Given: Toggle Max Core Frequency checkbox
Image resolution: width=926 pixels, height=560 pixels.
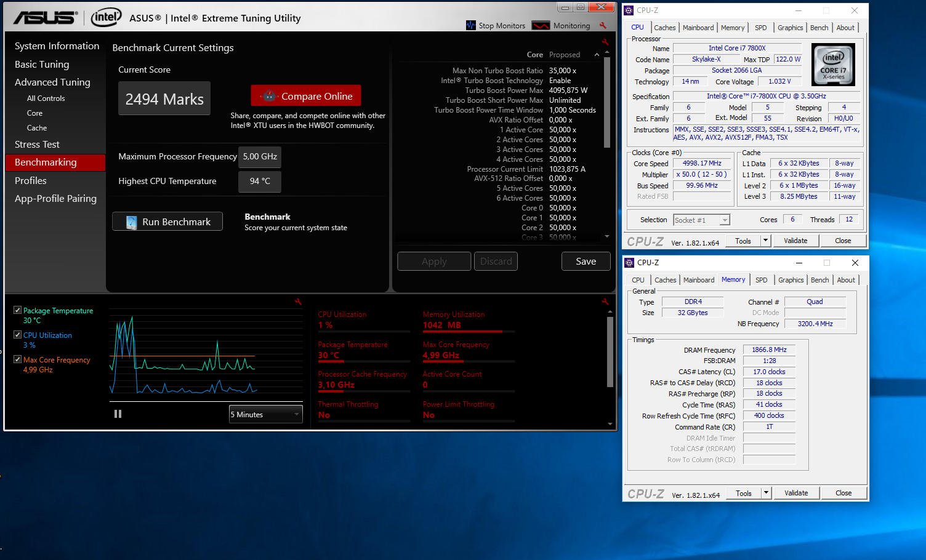Looking at the screenshot, I should (x=18, y=359).
